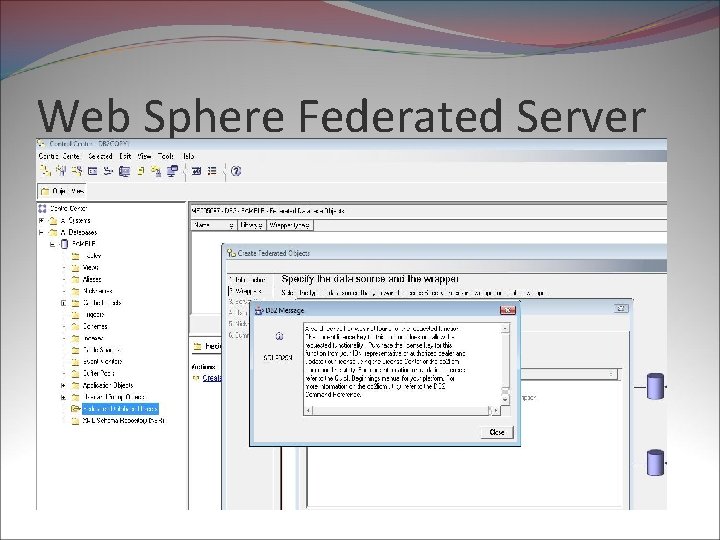Click the Aliases folder icon
Image resolution: width=720 pixels, height=540 pixels.
pos(75,280)
